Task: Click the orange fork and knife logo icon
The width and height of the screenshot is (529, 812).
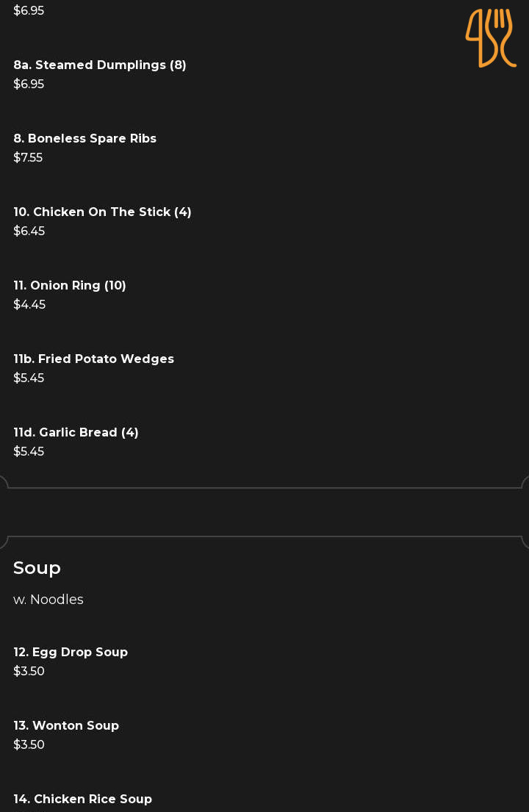Action: 491,37
